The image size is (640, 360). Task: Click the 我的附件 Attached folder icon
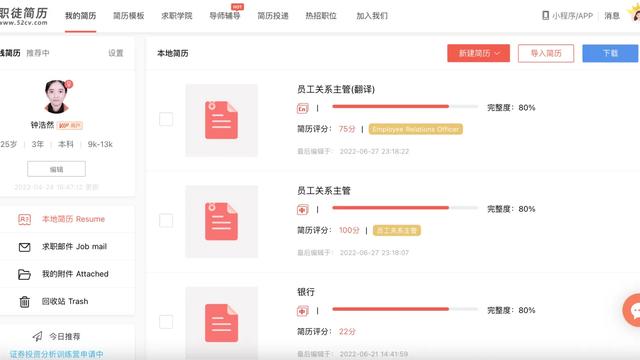[24, 274]
